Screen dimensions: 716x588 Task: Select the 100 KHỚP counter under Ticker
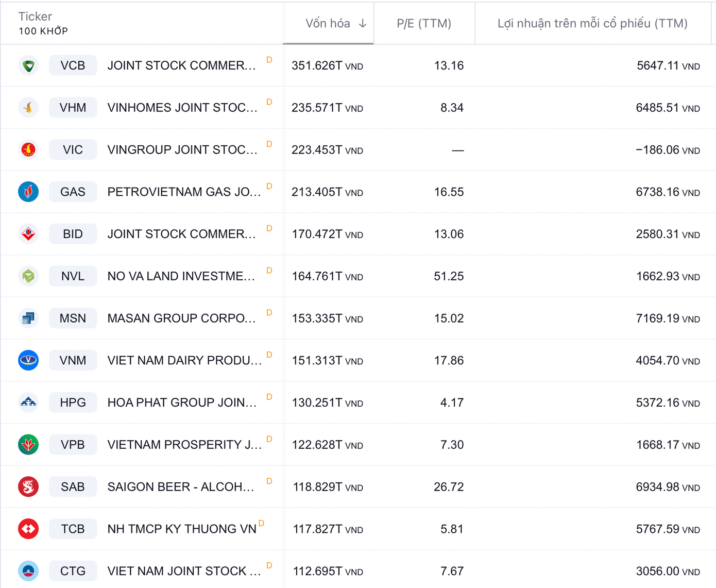click(x=43, y=31)
